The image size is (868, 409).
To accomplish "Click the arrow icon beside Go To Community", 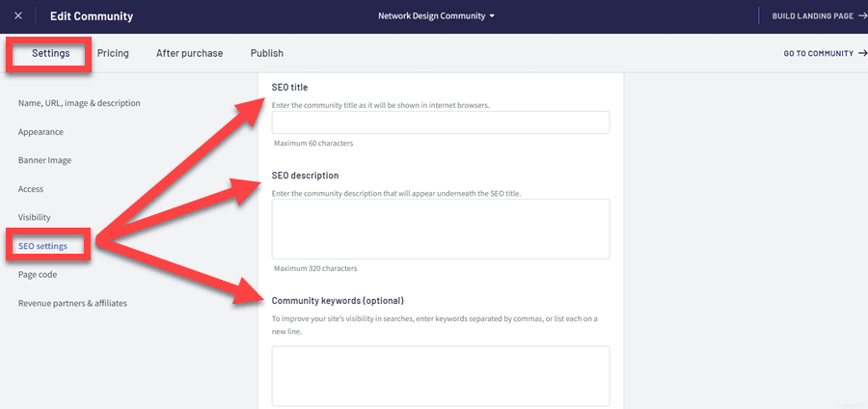I will [861, 54].
